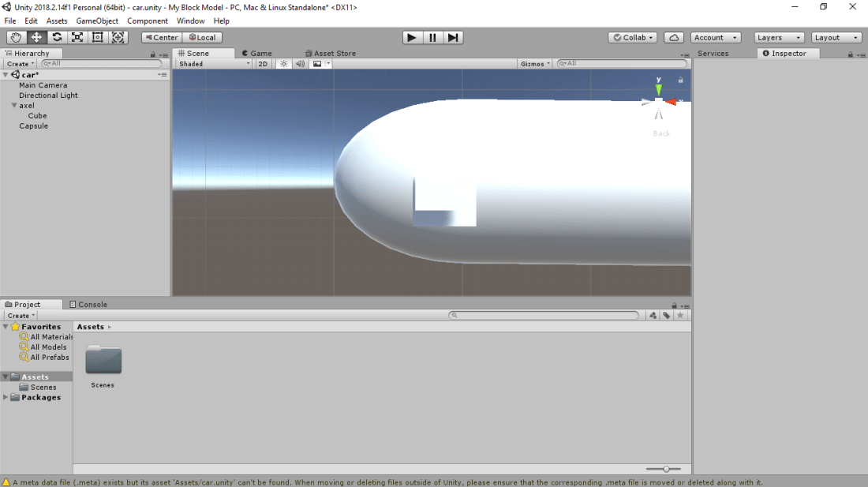Open the Shaded draw mode dropdown

click(x=214, y=64)
